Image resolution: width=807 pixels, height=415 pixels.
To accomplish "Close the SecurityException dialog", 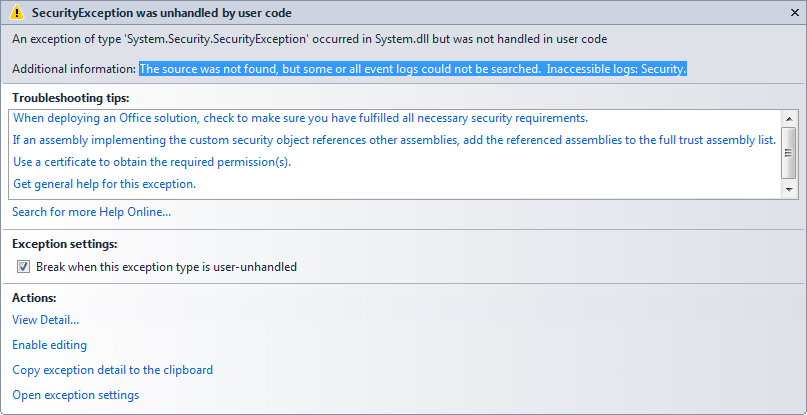I will [x=792, y=13].
